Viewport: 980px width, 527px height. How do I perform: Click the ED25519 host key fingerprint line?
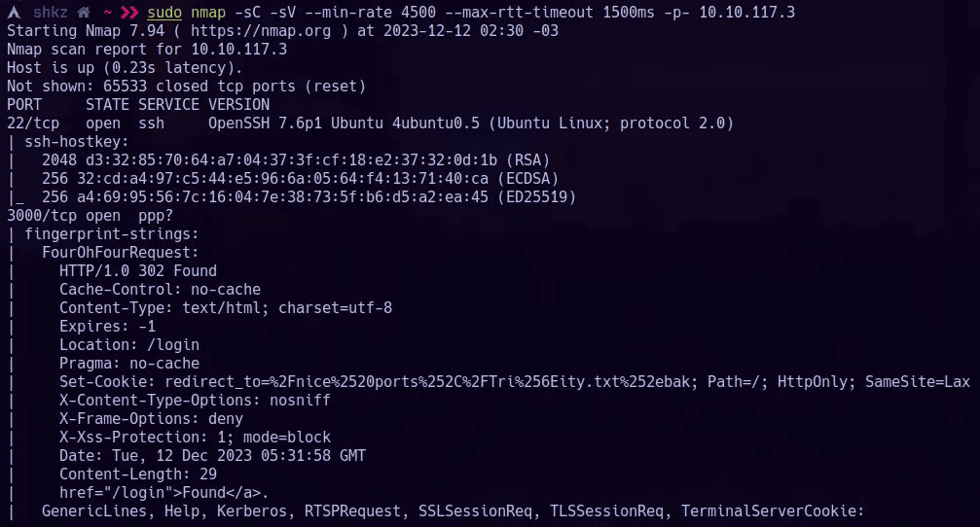[309, 197]
